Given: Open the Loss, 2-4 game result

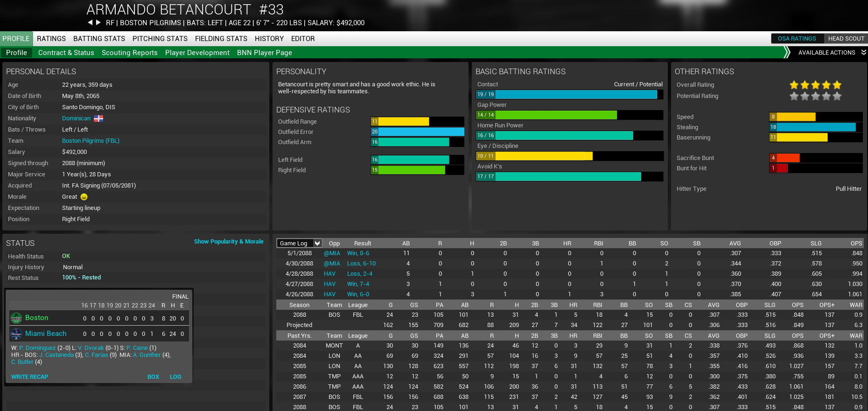Looking at the screenshot, I should point(360,274).
